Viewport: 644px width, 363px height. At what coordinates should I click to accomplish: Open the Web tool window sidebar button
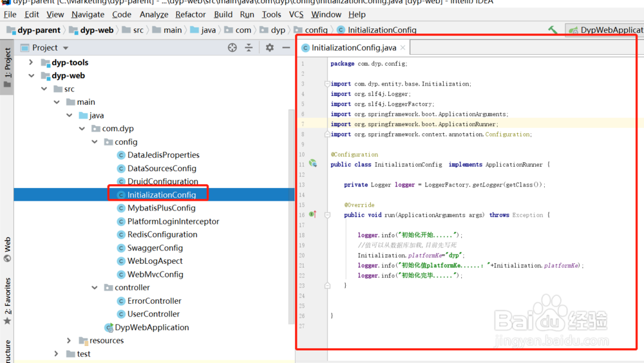pyautogui.click(x=7, y=249)
